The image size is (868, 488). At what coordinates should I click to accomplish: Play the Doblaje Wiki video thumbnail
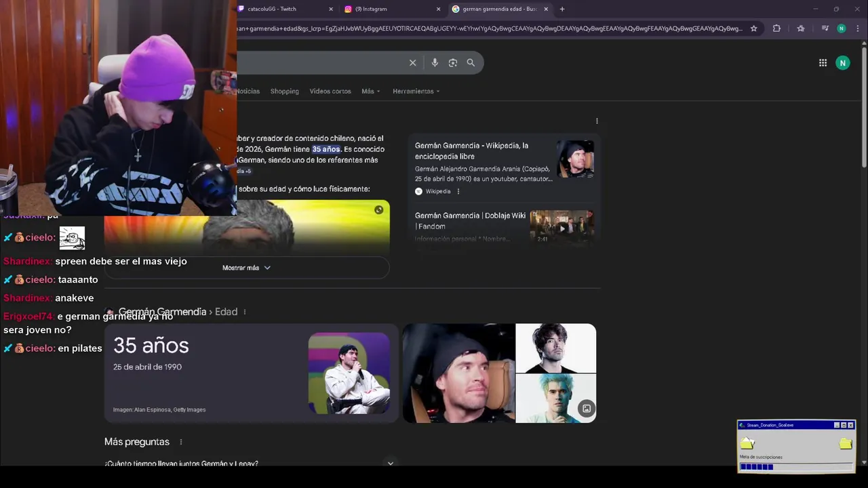[x=561, y=227]
